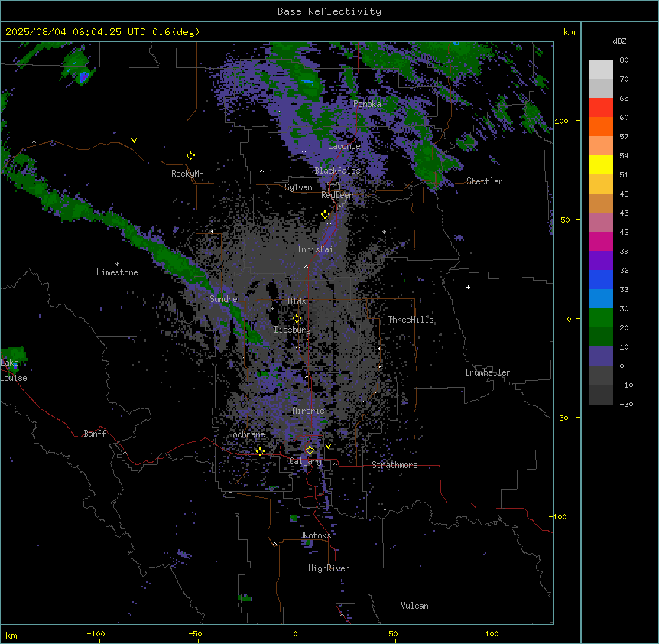Click the white plus marker north of Drumheller

[468, 287]
